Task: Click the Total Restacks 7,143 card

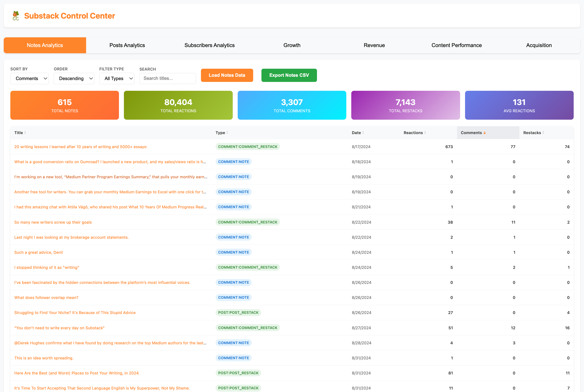Action: (406, 105)
